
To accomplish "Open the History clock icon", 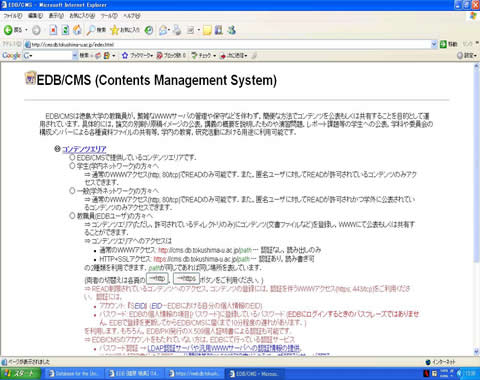I will [149, 30].
